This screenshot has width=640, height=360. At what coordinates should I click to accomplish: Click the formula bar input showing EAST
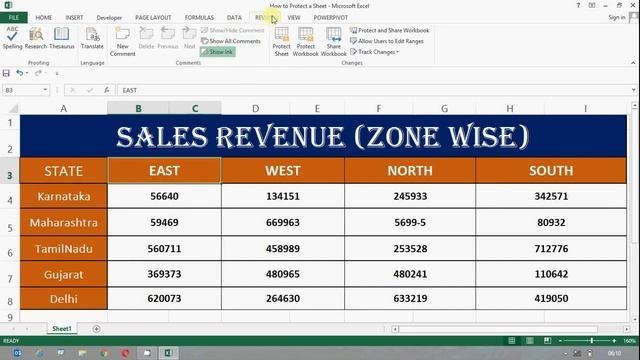(x=373, y=90)
